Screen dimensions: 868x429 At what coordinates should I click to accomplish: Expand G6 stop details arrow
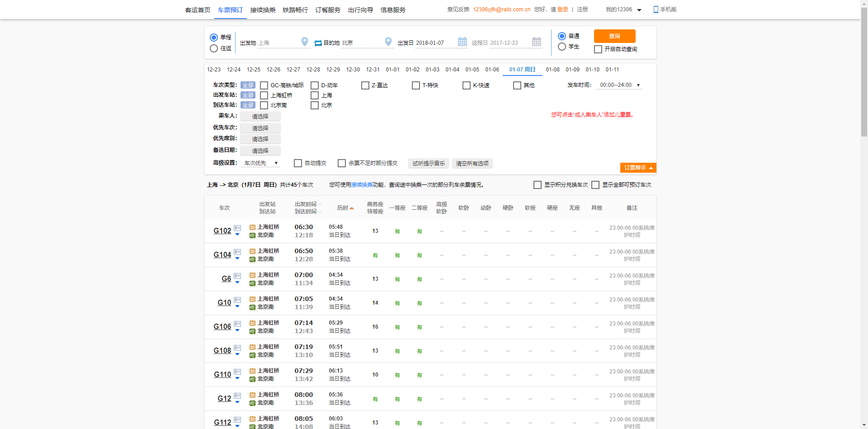click(237, 283)
